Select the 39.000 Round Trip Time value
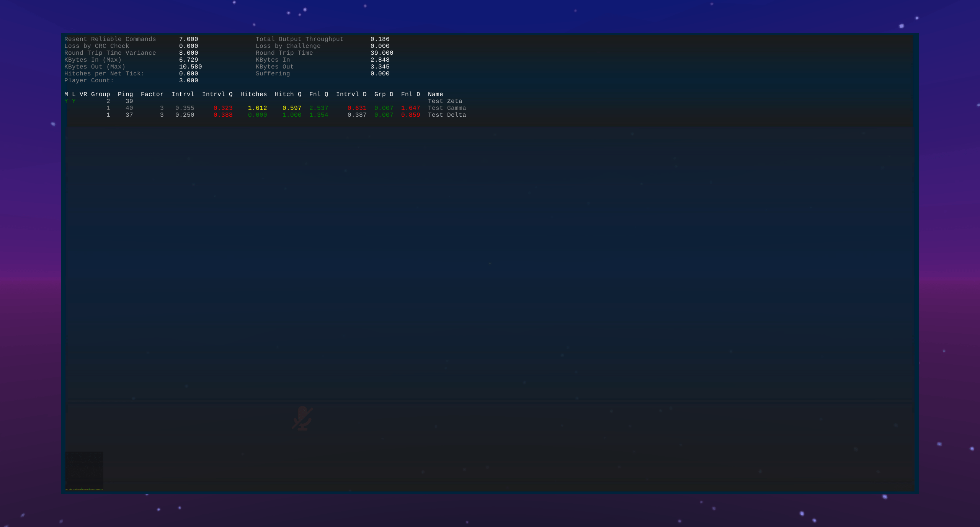Screen dimensions: 980x527 382,53
